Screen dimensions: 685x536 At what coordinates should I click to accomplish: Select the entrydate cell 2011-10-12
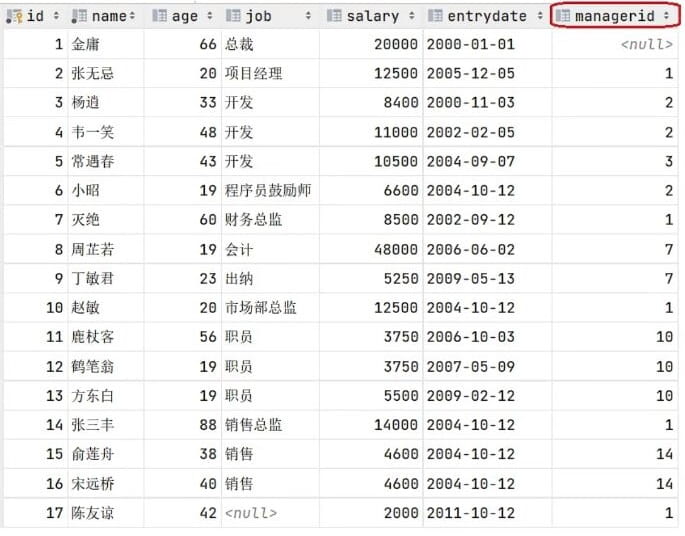click(471, 513)
